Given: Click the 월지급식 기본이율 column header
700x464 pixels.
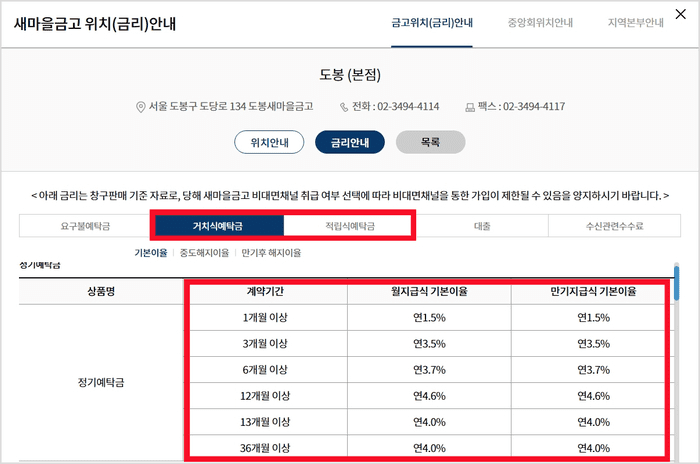Looking at the screenshot, I should [429, 291].
